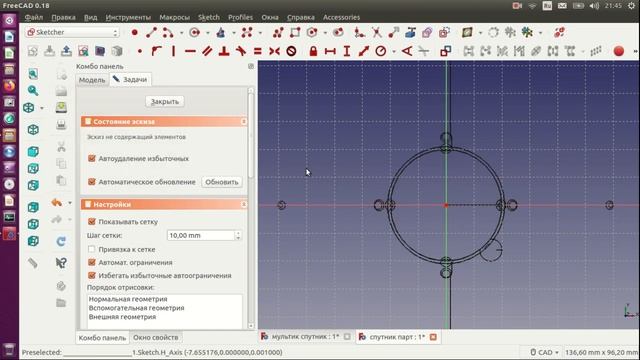Click the undo arrow icon

click(57, 203)
